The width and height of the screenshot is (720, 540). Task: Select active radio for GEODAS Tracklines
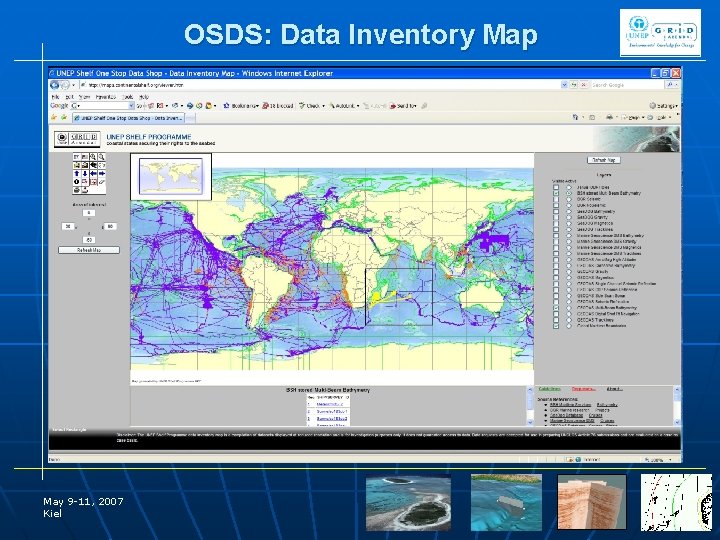(x=569, y=320)
